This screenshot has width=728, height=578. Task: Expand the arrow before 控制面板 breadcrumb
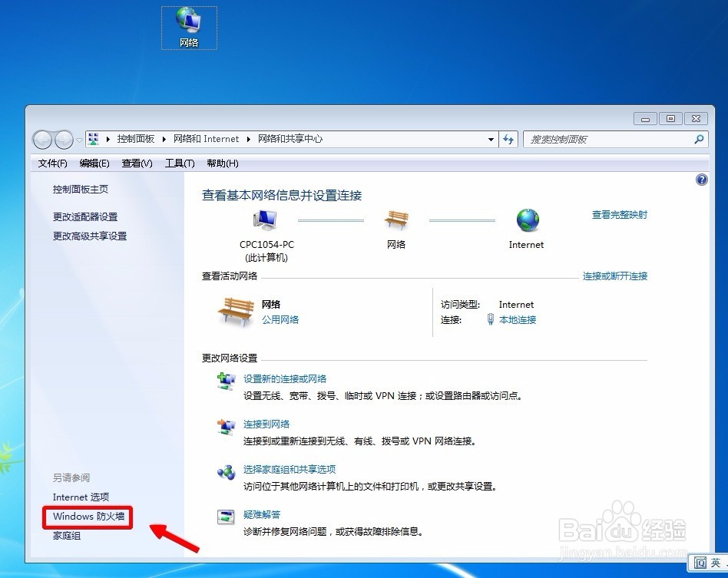tap(108, 139)
